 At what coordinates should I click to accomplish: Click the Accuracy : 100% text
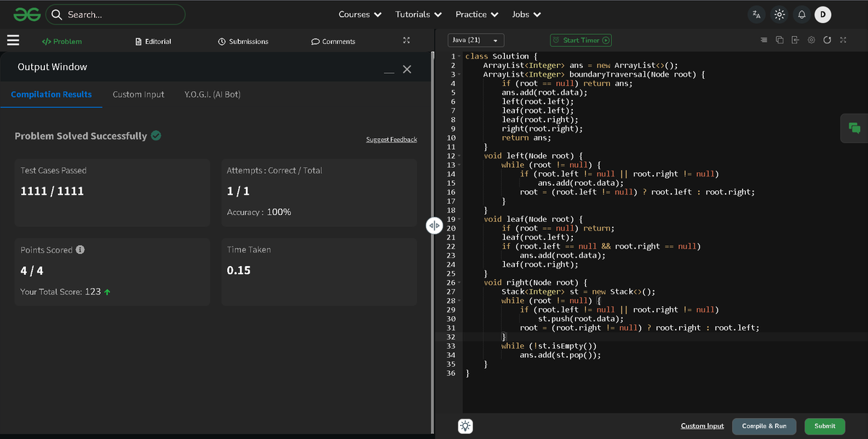[259, 212]
